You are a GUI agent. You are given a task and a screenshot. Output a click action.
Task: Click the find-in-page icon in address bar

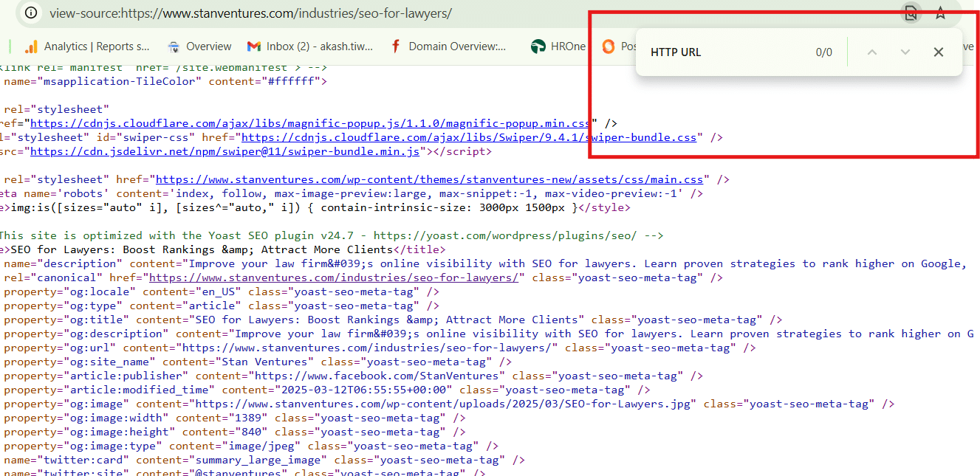click(x=911, y=13)
